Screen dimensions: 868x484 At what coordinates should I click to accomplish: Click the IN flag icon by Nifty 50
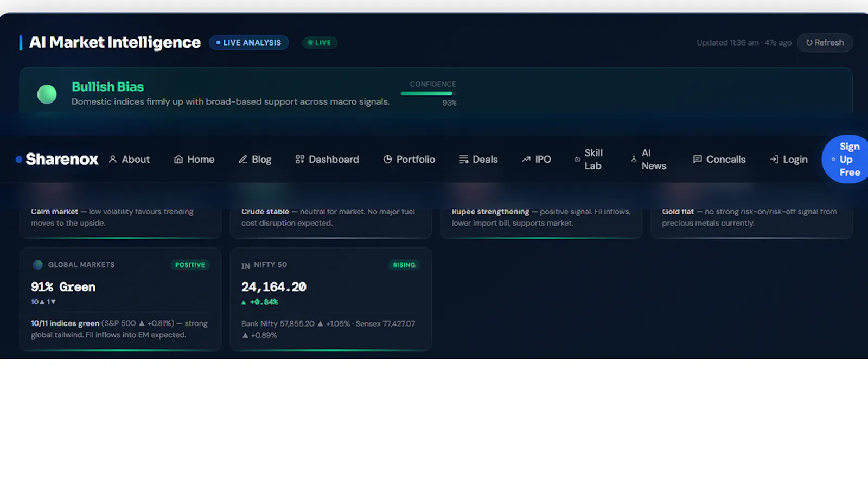[246, 265]
